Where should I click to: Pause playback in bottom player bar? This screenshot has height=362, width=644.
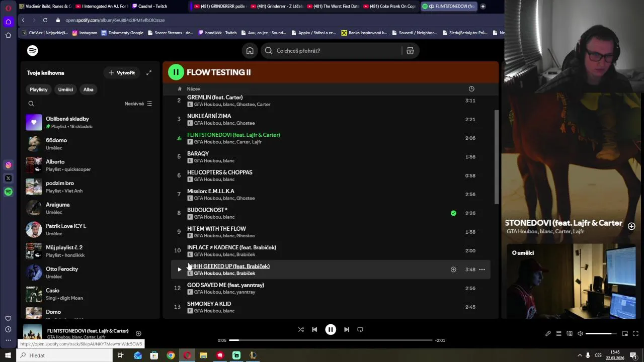click(331, 329)
